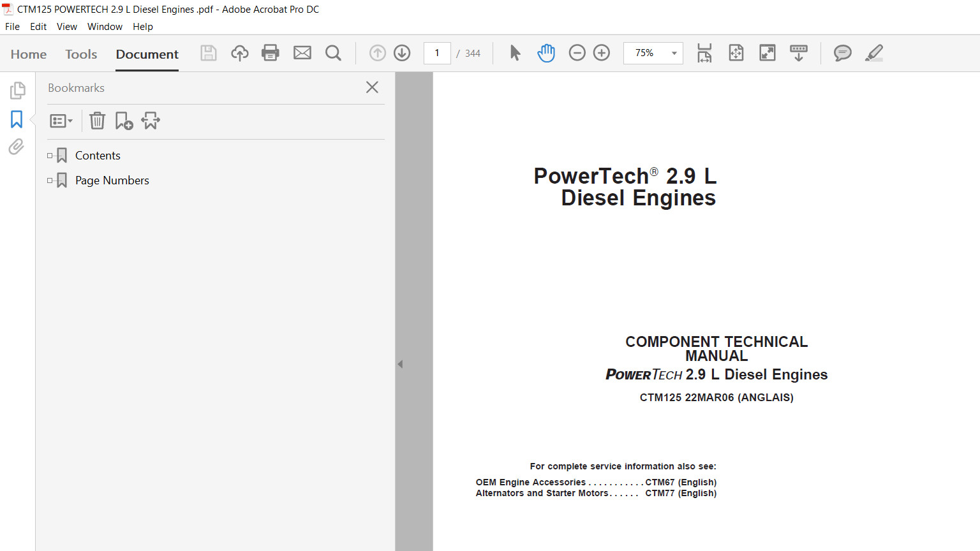Add a new bookmark
980x551 pixels.
tap(124, 121)
